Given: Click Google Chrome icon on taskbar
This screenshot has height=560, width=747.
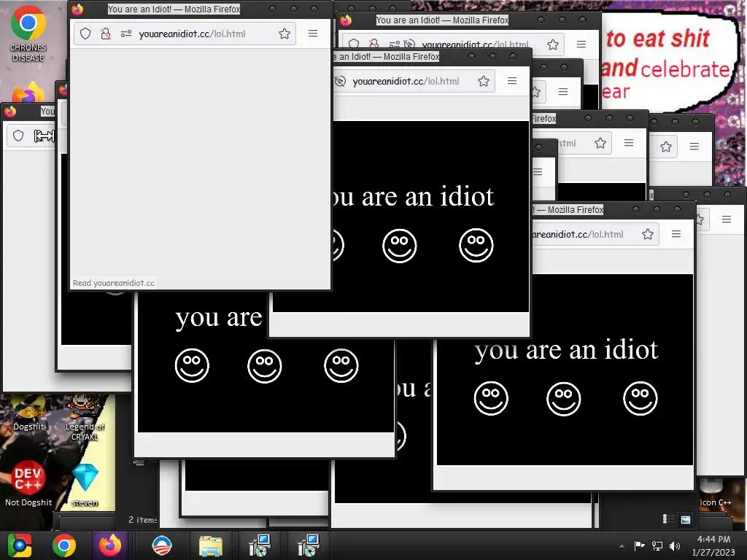Looking at the screenshot, I should [x=64, y=545].
